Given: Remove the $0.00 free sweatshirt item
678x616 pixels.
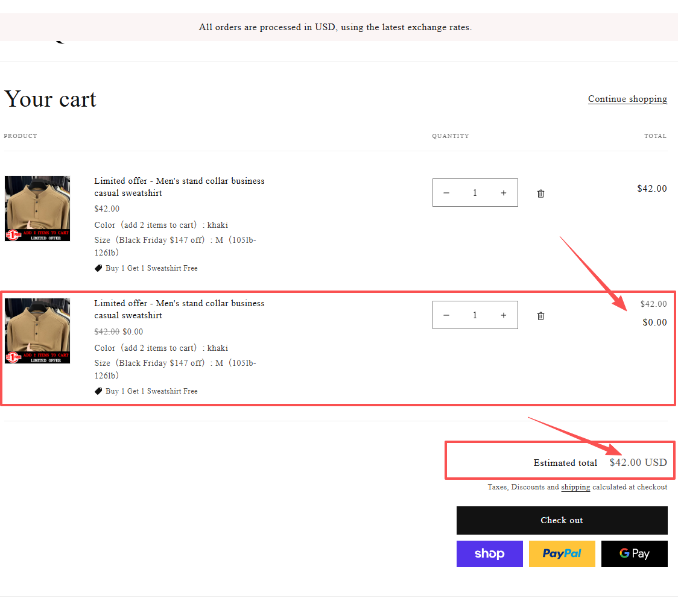Looking at the screenshot, I should click(x=540, y=316).
